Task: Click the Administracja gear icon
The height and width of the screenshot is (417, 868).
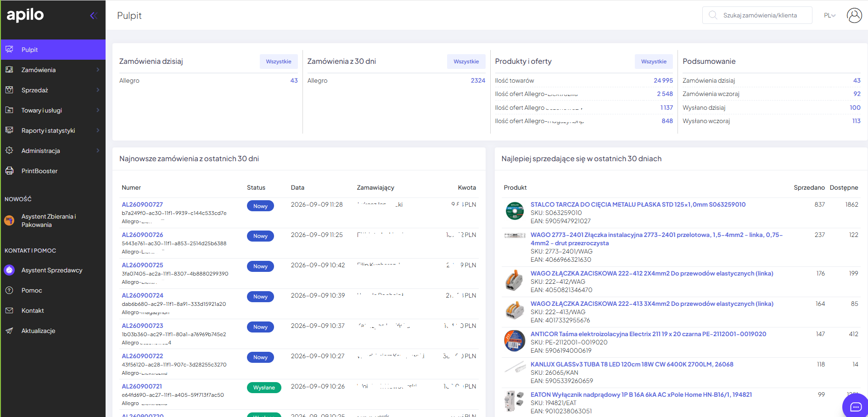Action: (x=9, y=151)
